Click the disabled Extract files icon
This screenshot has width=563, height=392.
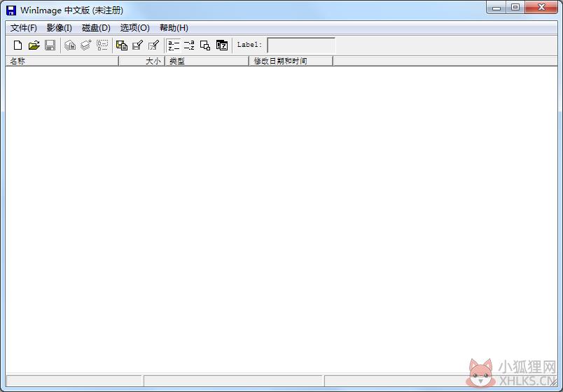86,45
